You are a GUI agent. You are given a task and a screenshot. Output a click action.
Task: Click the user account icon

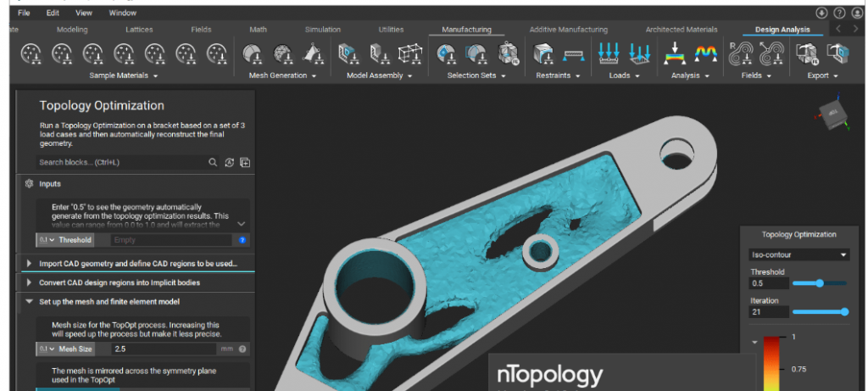pyautogui.click(x=856, y=14)
